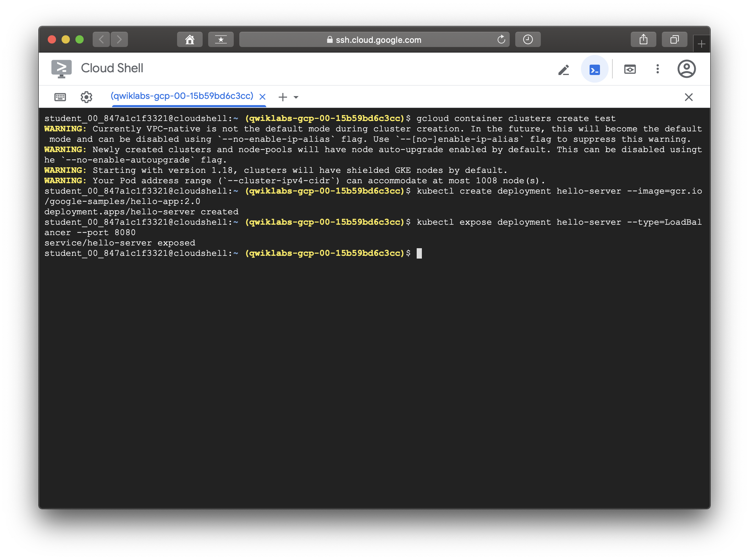The height and width of the screenshot is (560, 749).
Task: Select the qwiklabs-gcp-00-15b59bd6c3cc session tab
Action: tap(182, 96)
